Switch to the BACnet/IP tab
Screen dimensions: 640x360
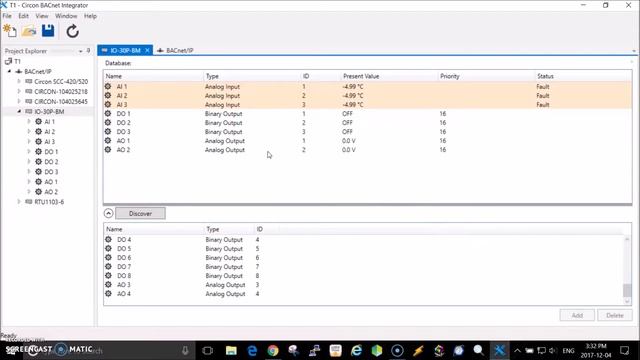click(175, 50)
